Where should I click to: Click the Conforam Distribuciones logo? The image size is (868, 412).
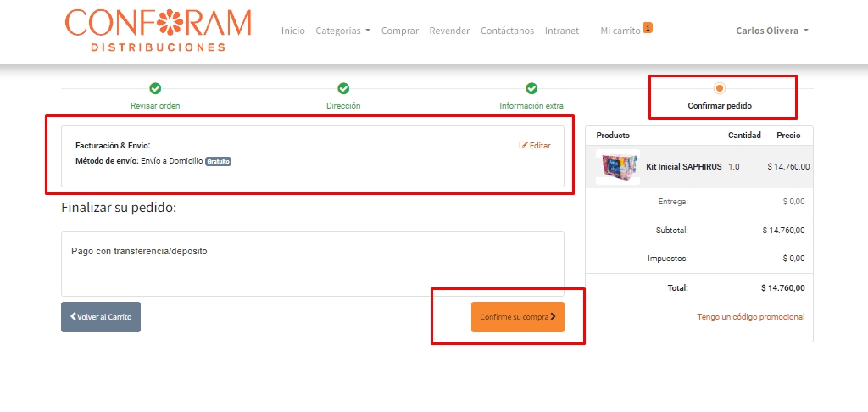(x=158, y=31)
